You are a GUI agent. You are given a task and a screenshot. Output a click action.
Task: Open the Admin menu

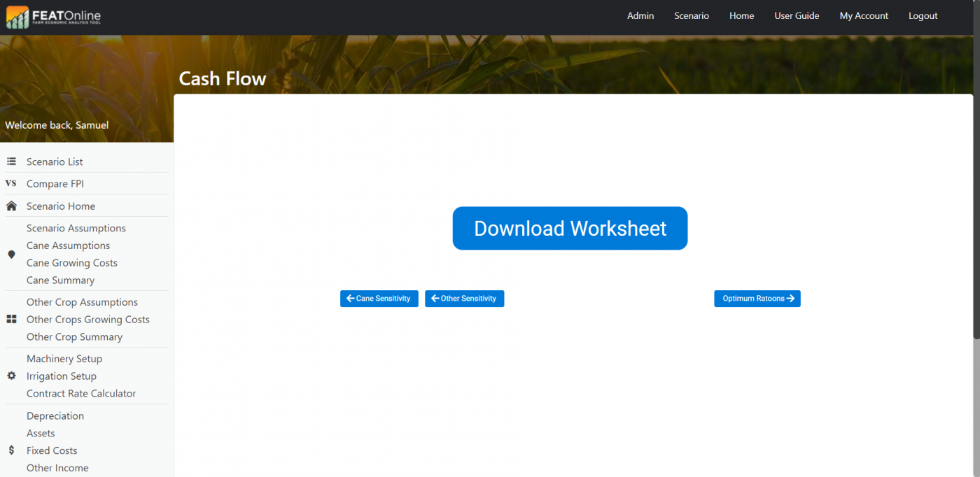pos(640,16)
